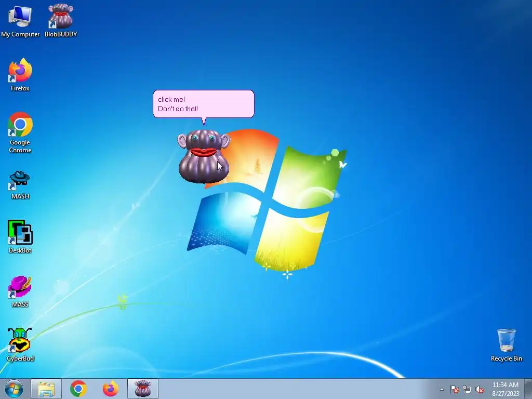Viewport: 532px width, 399px height.
Task: Open the network status tray icon
Action: point(467,389)
